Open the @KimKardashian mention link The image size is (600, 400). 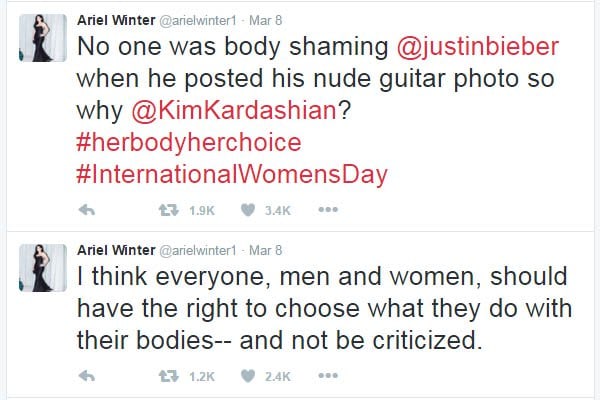coord(233,110)
